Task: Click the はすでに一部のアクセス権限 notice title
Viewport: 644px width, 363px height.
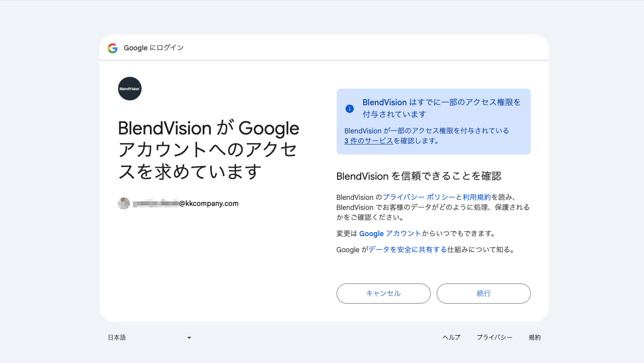Action: (x=442, y=108)
